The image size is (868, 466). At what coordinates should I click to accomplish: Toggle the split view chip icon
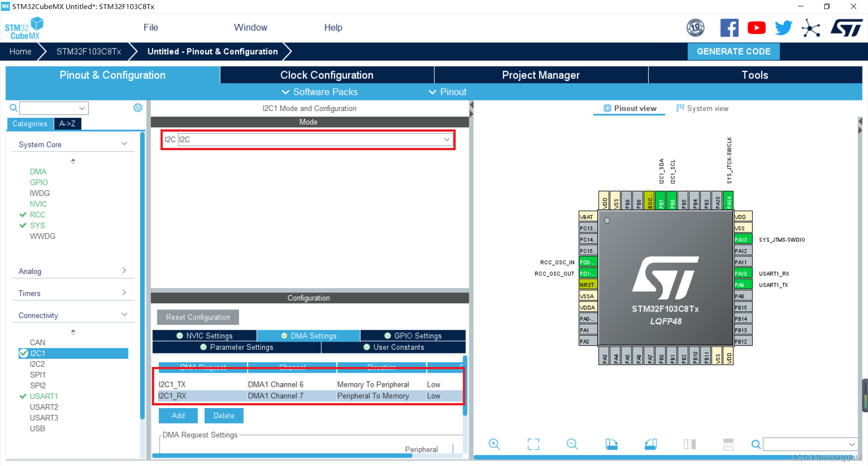coord(689,444)
